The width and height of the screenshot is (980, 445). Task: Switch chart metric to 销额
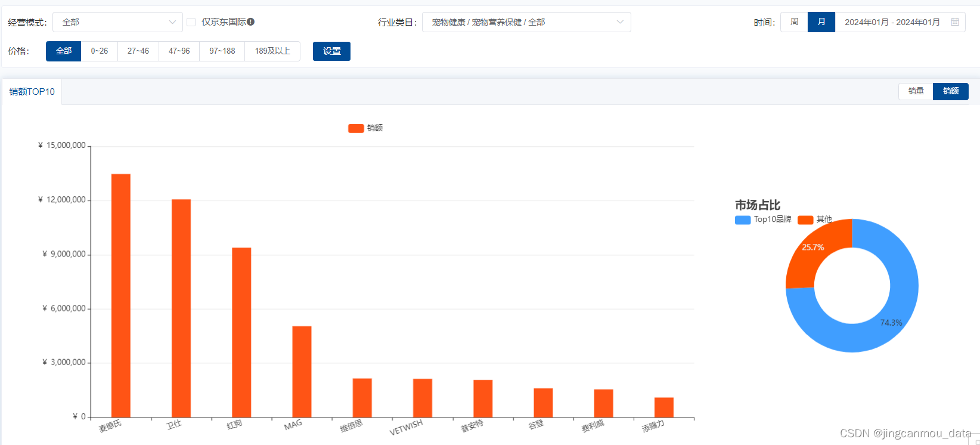[x=951, y=91]
